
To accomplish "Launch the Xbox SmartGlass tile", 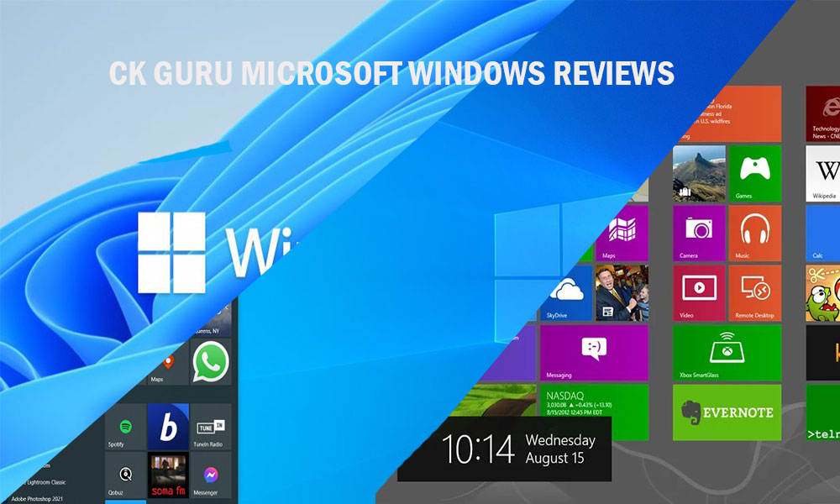I will pos(727,353).
